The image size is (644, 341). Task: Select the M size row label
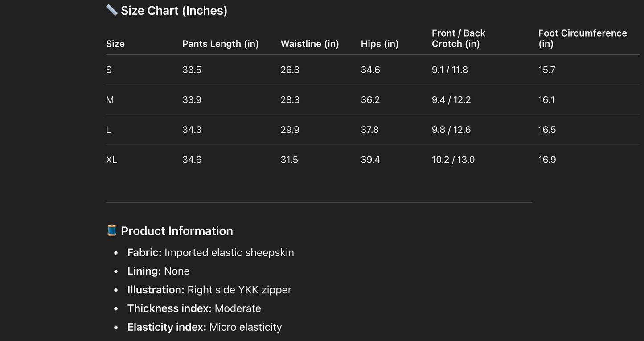(x=110, y=100)
